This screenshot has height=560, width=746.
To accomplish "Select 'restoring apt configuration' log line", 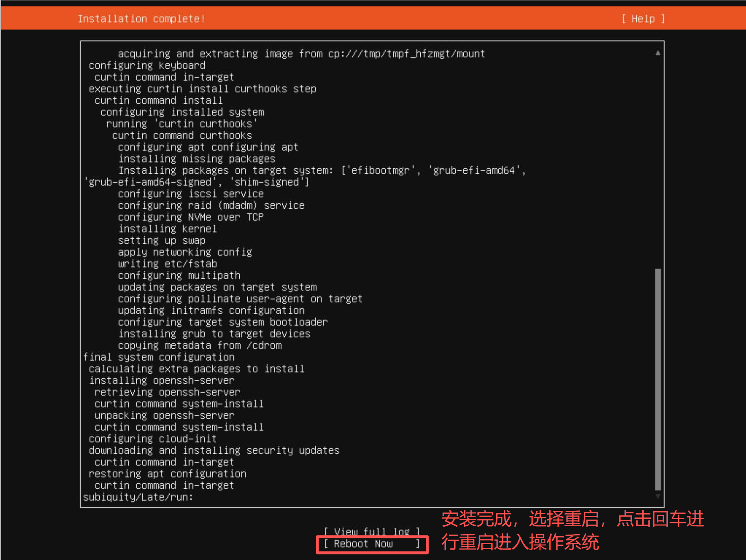I will coord(167,474).
